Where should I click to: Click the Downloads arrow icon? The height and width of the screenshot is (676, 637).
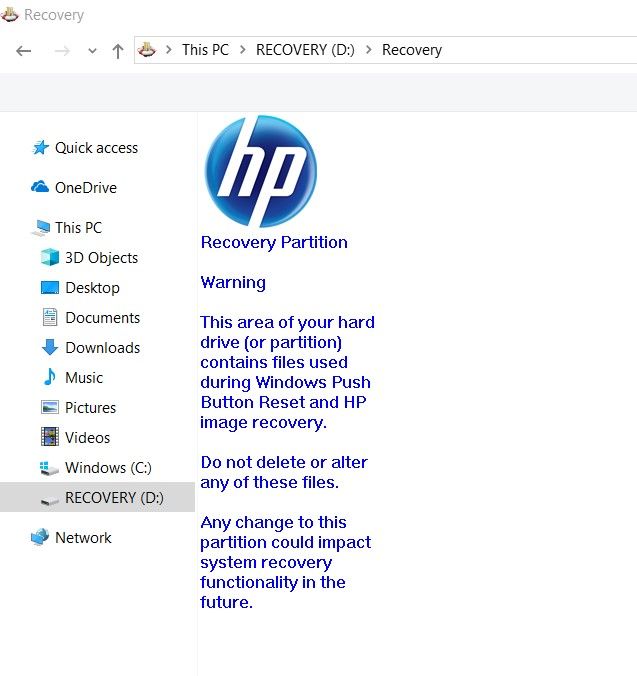[50, 347]
